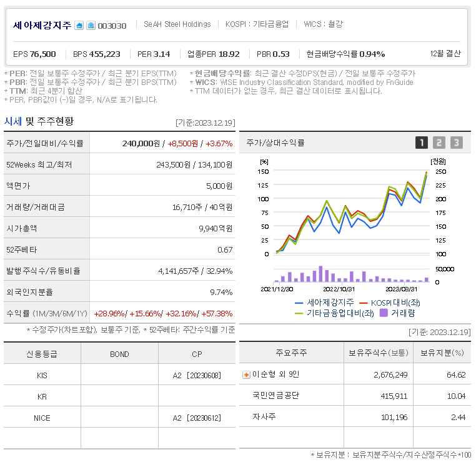Click the A2 [20230612] NICE rating

click(197, 418)
